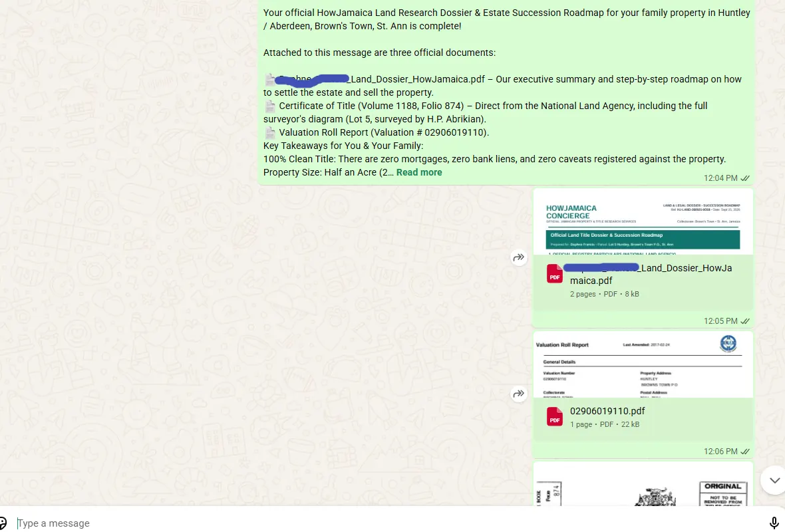The image size is (785, 532).
Task: Click read-receipt checkmarks beside 12:06 PM
Action: click(x=746, y=452)
